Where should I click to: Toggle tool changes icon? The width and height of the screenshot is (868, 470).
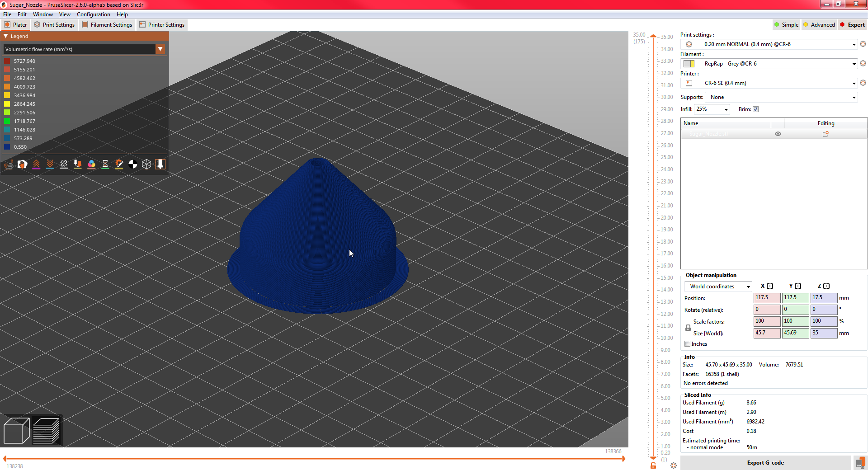[x=78, y=164]
